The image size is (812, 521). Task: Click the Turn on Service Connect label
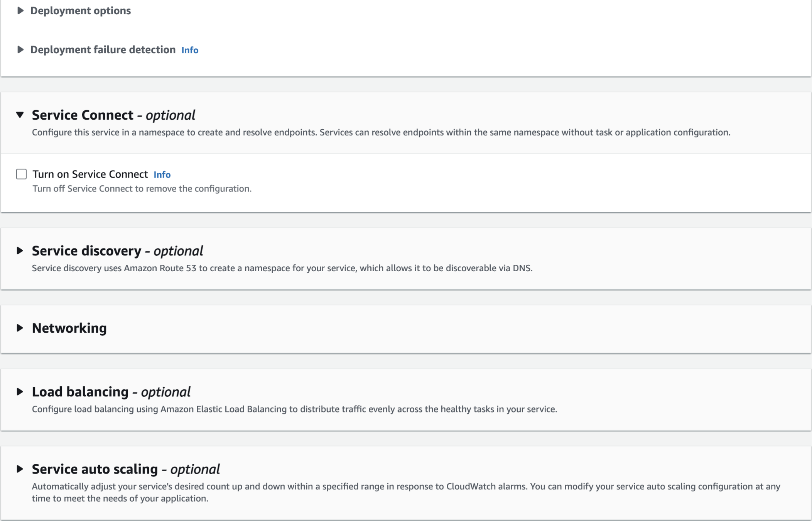click(90, 174)
